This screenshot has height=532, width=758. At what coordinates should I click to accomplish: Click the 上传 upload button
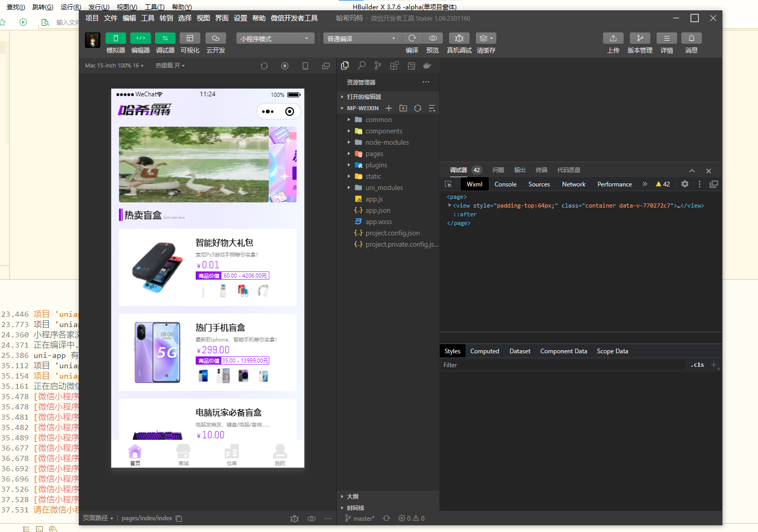point(613,38)
